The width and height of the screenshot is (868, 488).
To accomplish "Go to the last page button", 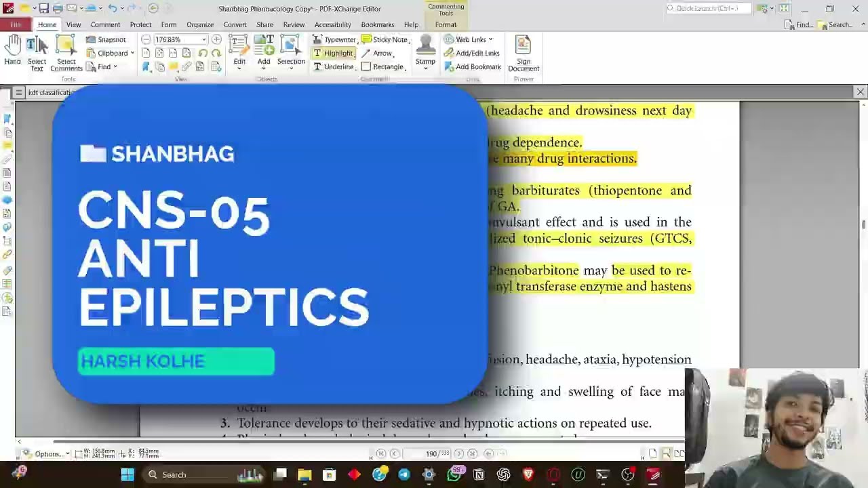I will 472,453.
